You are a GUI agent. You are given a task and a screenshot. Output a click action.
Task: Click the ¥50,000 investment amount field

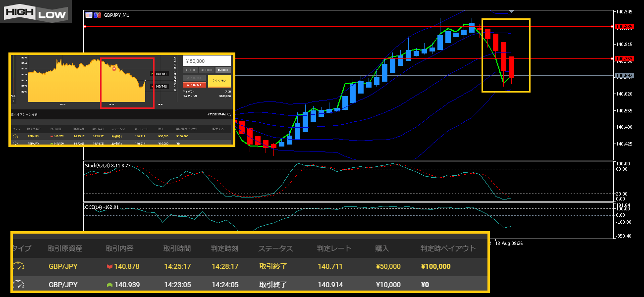207,61
